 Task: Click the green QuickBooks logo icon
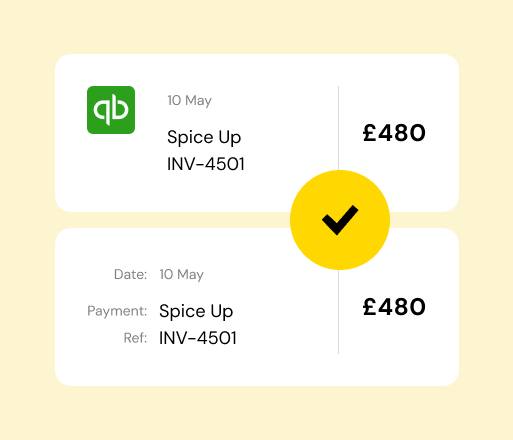click(x=111, y=110)
